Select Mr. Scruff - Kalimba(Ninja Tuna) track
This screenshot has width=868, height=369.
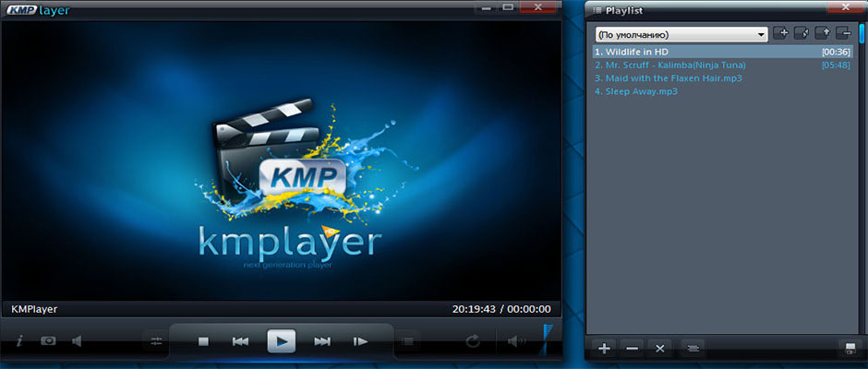click(x=722, y=65)
